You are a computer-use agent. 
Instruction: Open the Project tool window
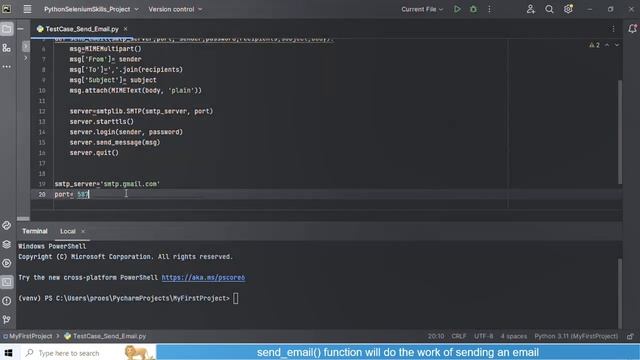tap(7, 29)
